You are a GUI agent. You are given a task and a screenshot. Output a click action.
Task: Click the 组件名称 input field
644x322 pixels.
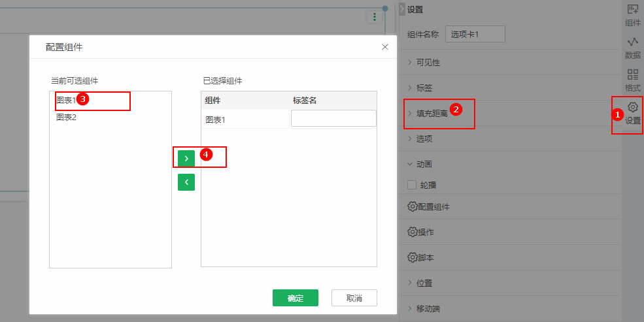(475, 34)
